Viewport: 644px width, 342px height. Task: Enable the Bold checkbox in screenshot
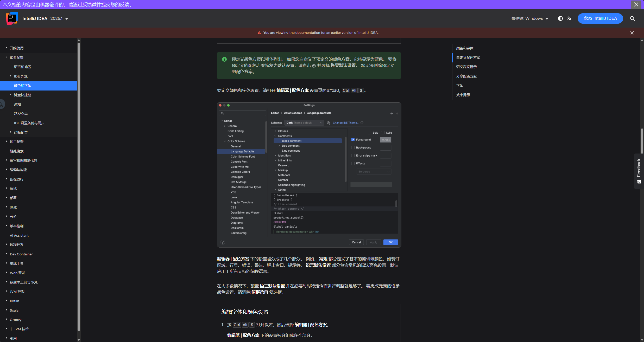point(369,133)
